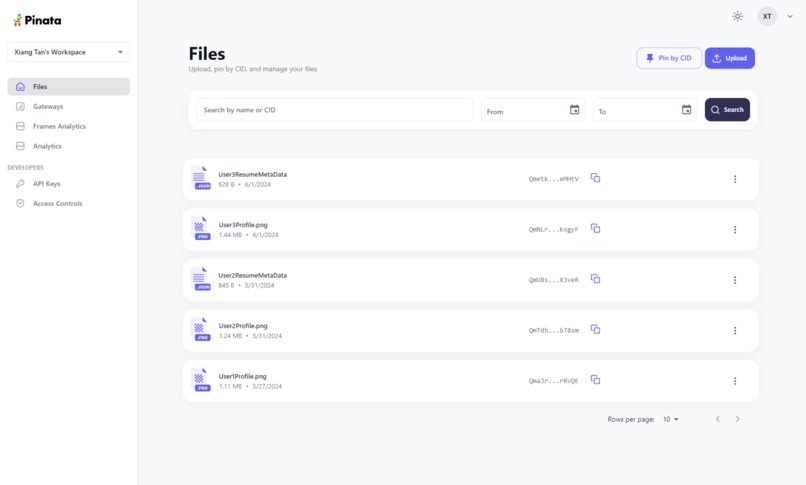Click the CID text Qma3r...rRvQE
The image size is (806, 485).
(553, 381)
